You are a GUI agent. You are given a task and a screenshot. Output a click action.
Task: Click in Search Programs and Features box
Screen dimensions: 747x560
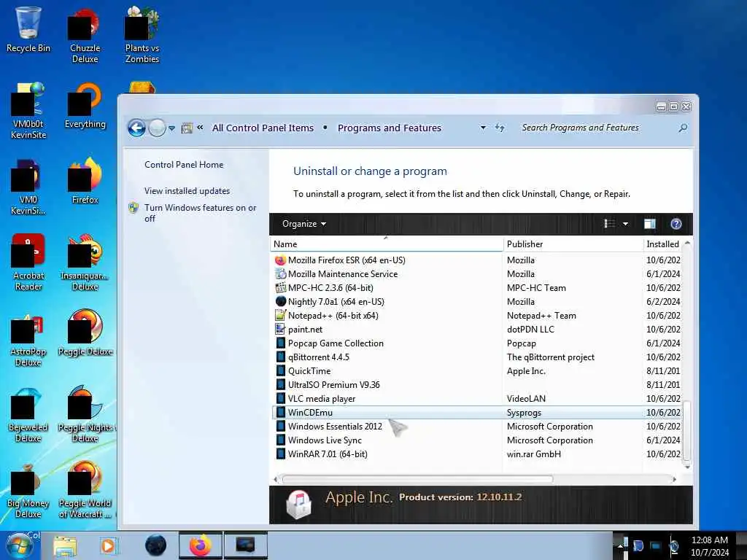point(598,128)
